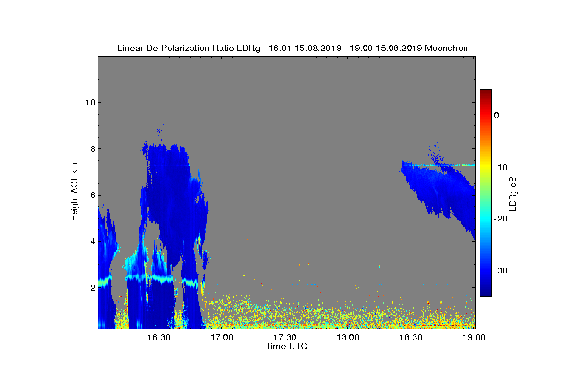Click the plot title 'Linear De-Polarization Ratio LDRg'
The height and width of the screenshot is (392, 588).
click(x=189, y=48)
